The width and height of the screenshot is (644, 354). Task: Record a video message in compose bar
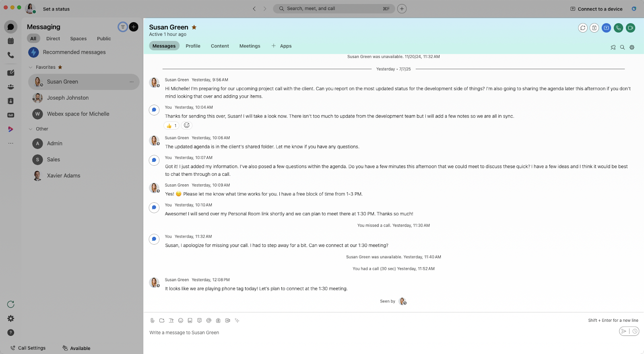pyautogui.click(x=228, y=321)
